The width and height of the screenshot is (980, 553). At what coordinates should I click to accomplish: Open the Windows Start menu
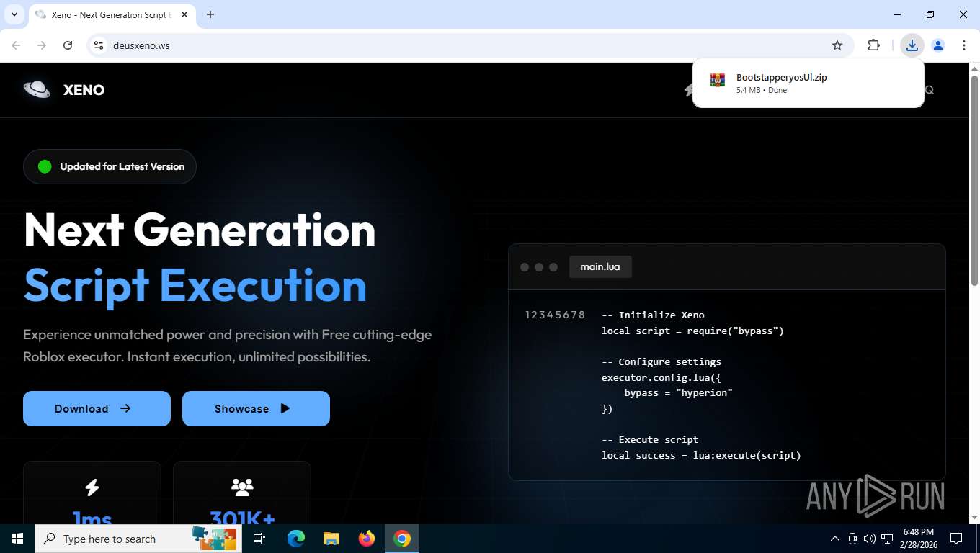[17, 539]
